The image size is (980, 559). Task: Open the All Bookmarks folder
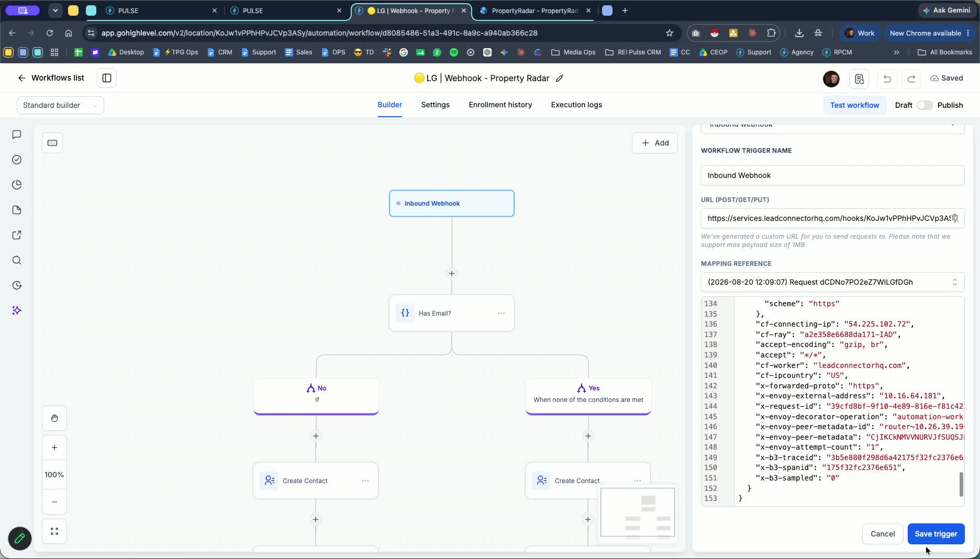coord(945,52)
